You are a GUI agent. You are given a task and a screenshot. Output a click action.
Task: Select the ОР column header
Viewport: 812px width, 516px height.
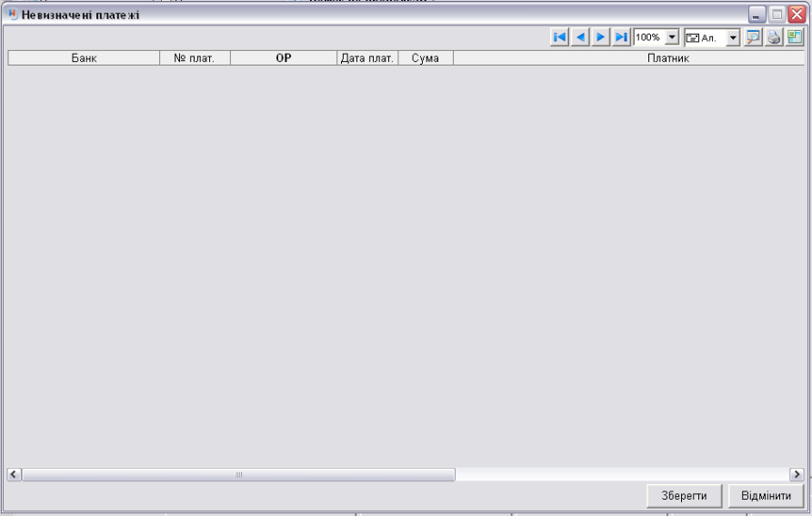(283, 58)
